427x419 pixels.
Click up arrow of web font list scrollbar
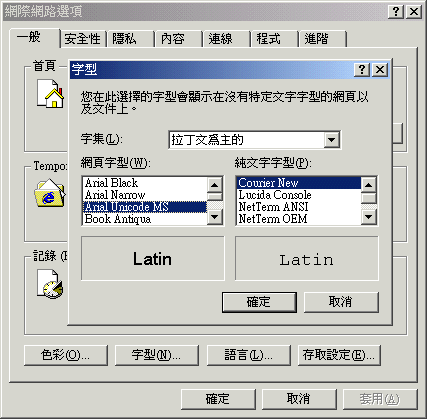coord(215,185)
